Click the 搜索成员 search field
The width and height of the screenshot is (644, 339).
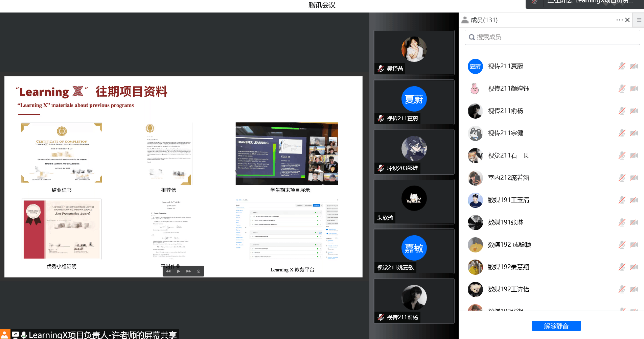point(552,37)
